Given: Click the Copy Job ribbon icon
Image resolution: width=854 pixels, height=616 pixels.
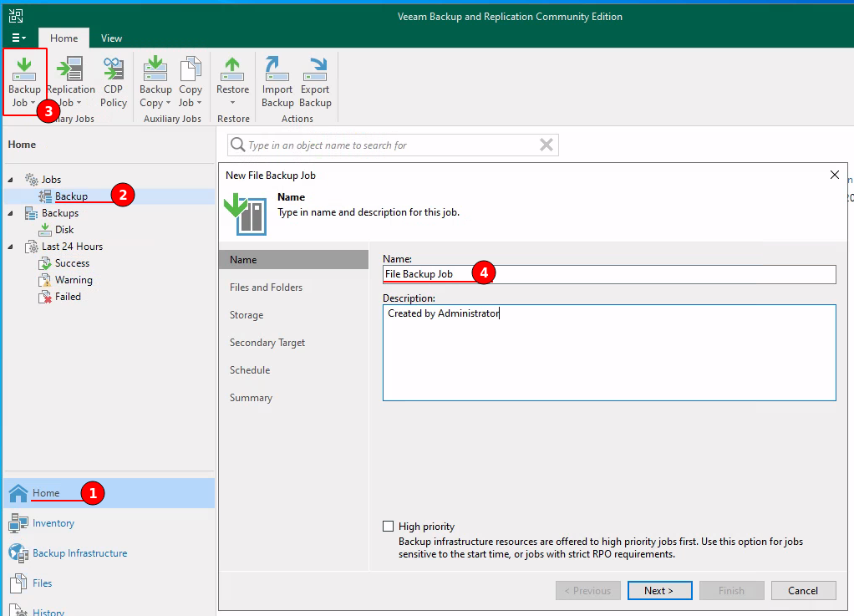Looking at the screenshot, I should coord(190,69).
